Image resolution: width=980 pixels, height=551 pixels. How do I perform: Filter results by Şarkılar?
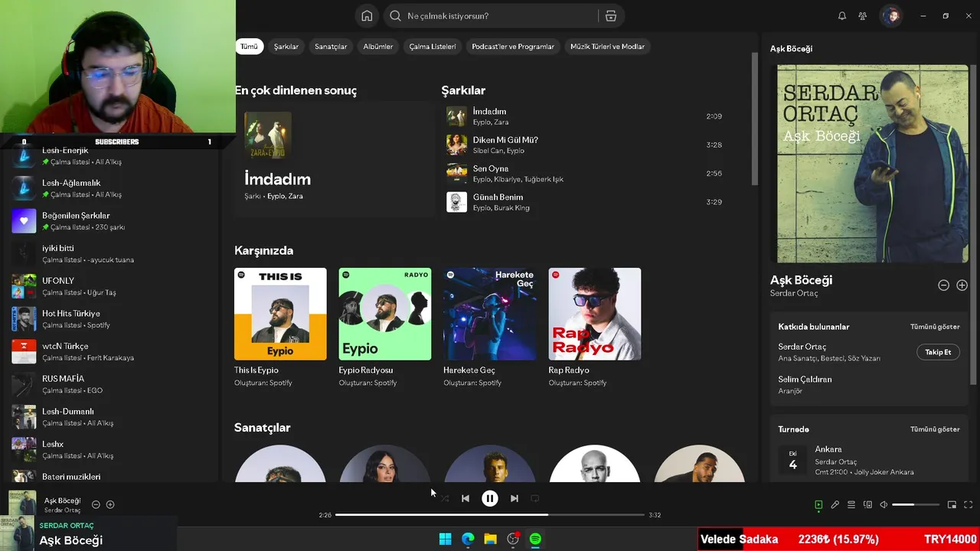point(286,47)
